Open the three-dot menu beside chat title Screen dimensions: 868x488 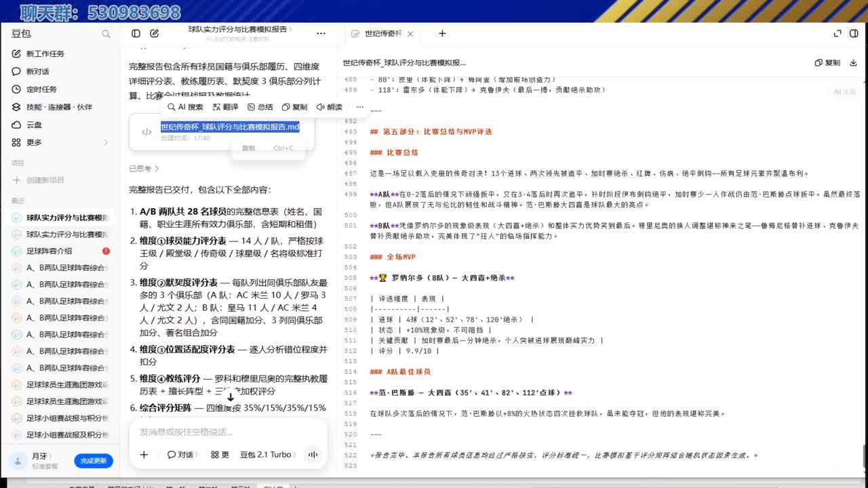pos(321,33)
